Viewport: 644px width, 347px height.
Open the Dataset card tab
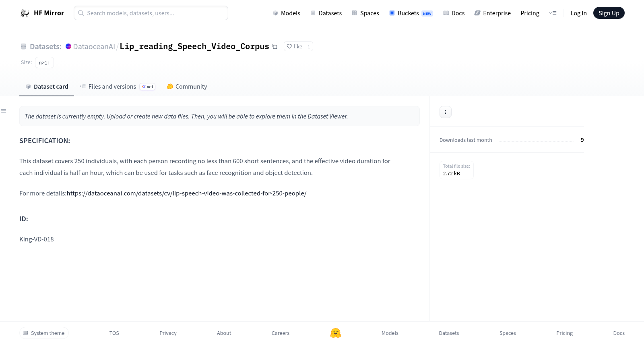tap(47, 87)
